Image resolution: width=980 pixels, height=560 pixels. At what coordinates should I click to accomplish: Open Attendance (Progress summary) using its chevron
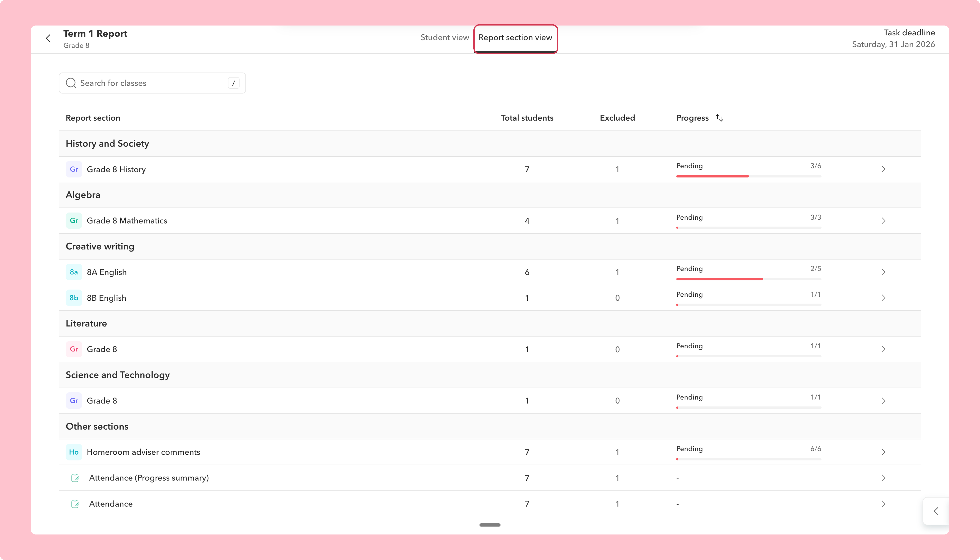click(883, 478)
